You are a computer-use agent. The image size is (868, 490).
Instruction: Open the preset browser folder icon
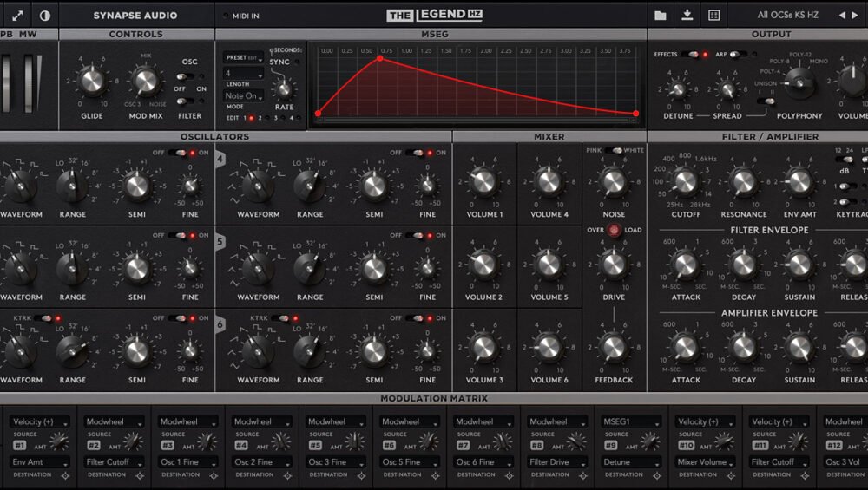[x=661, y=16]
